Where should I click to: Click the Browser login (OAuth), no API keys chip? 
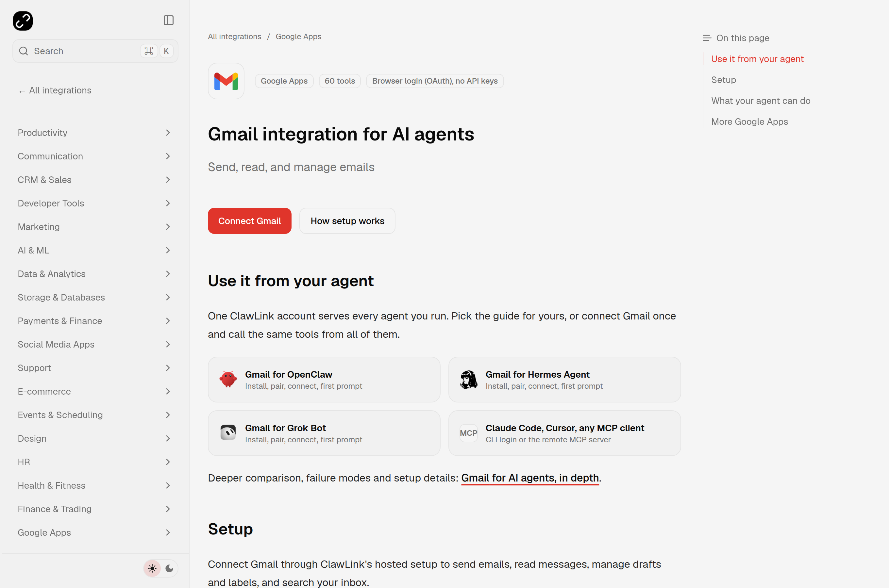(x=435, y=81)
